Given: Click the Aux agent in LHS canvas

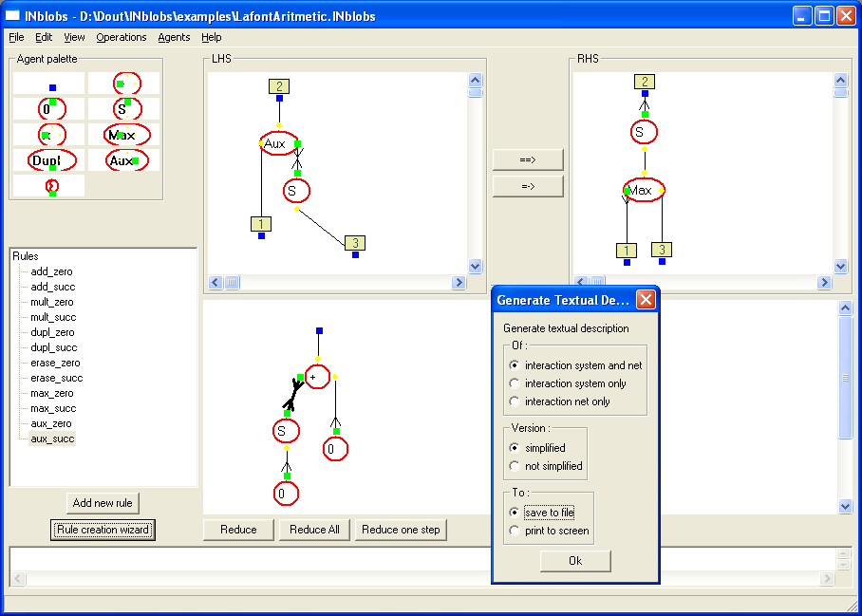Looking at the screenshot, I should (x=277, y=143).
